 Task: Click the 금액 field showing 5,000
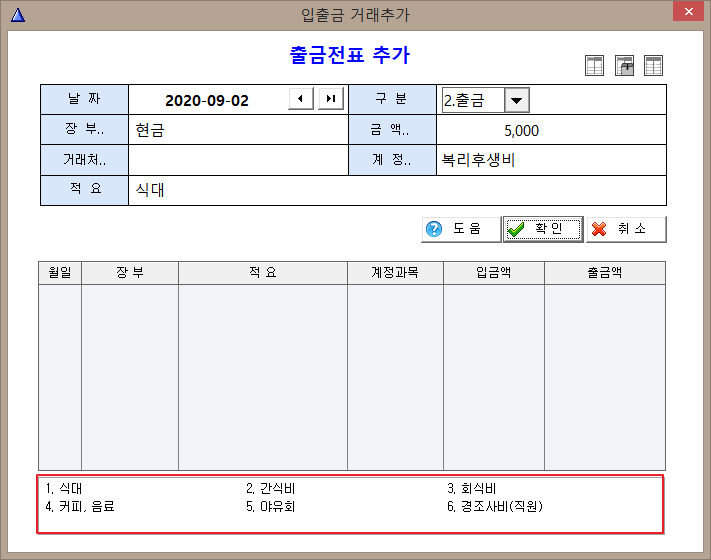[x=551, y=130]
